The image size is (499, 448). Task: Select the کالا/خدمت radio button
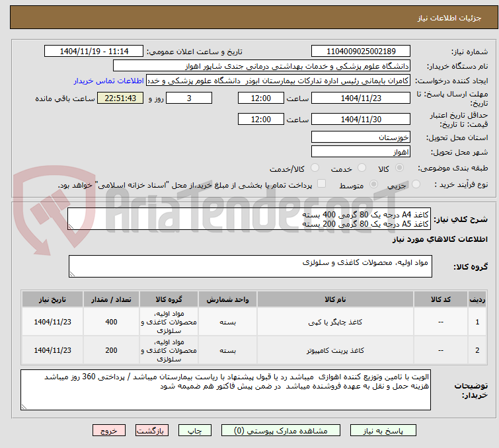[315, 168]
